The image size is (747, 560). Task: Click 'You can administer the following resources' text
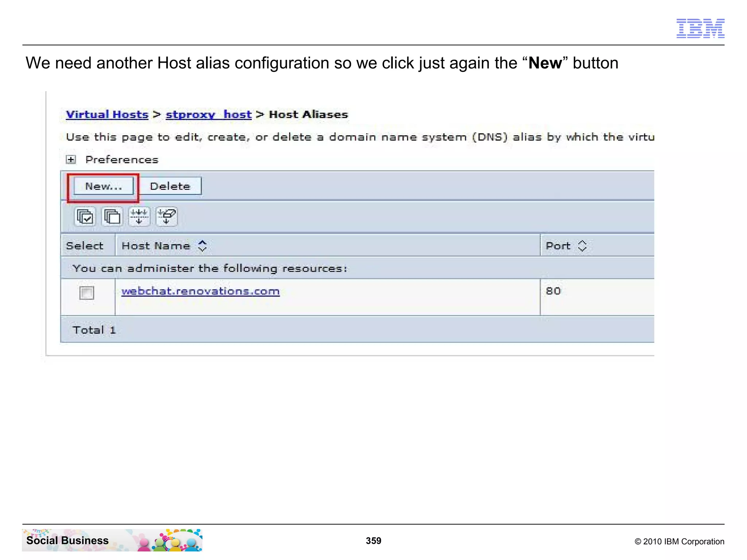point(210,268)
